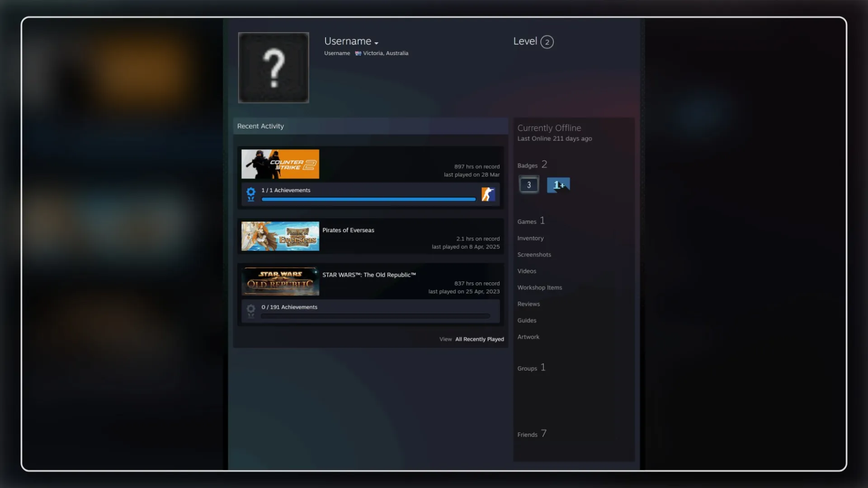Click last played on 8 Apr, 2025
868x488 pixels.
(x=466, y=247)
